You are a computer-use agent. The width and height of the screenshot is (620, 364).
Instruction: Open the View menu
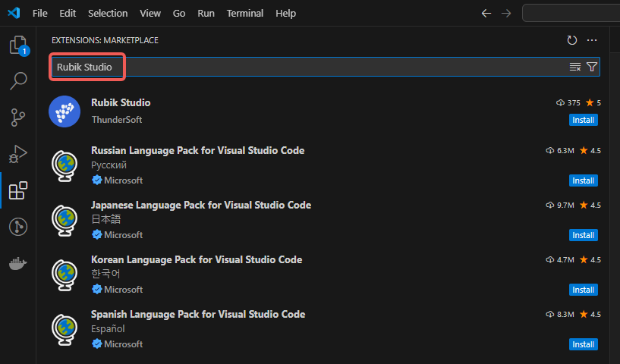[150, 14]
